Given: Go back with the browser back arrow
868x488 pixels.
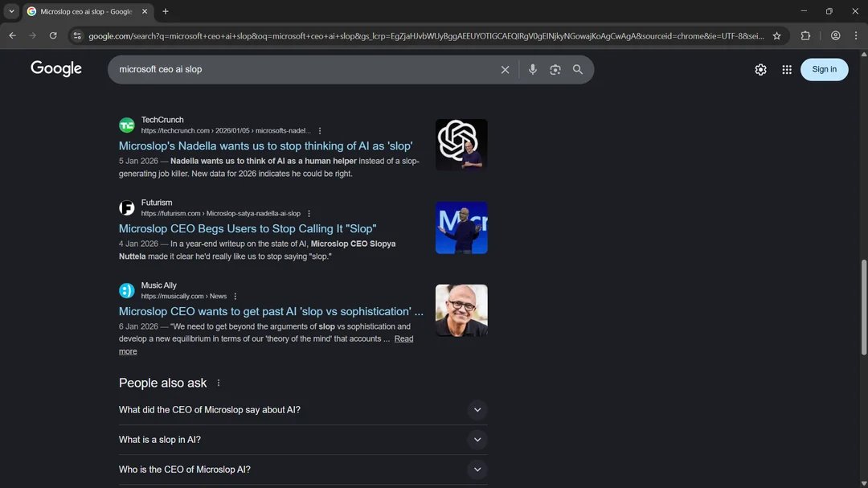Looking at the screenshot, I should [12, 35].
